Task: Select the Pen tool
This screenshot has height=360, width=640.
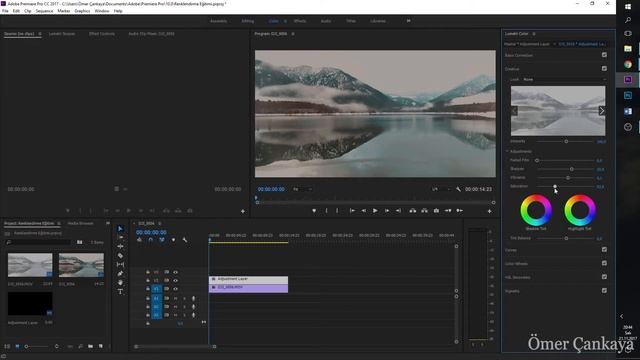Action: [x=120, y=273]
